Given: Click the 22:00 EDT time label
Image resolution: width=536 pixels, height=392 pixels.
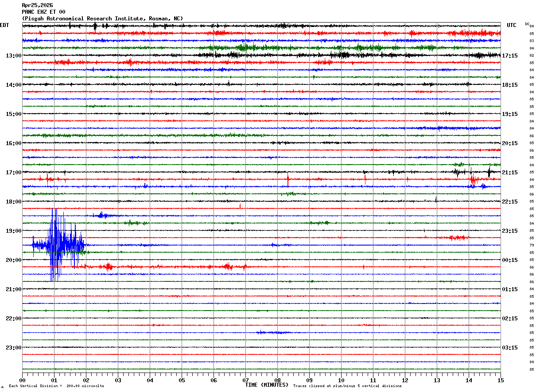Looking at the screenshot, I should point(14,319).
